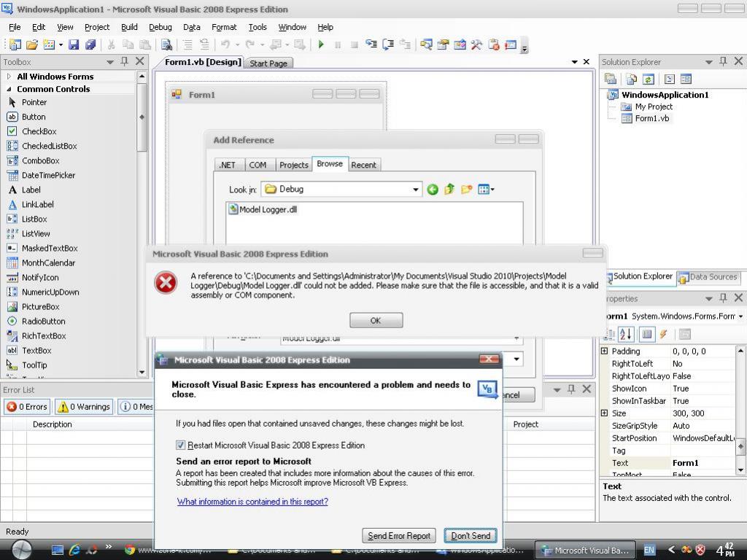Expand the All Windows Forms toolbox group
The image size is (747, 560).
pyautogui.click(x=9, y=76)
